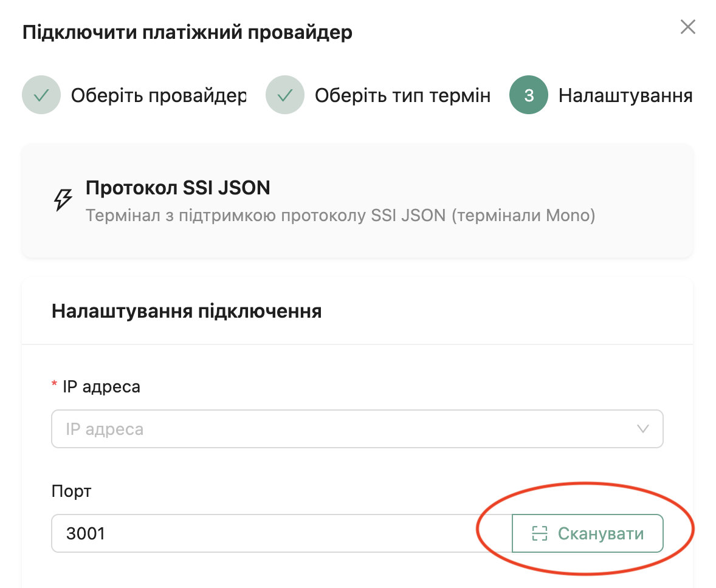
Task: Click the 'Налаштування підключення' section header
Action: 187,312
